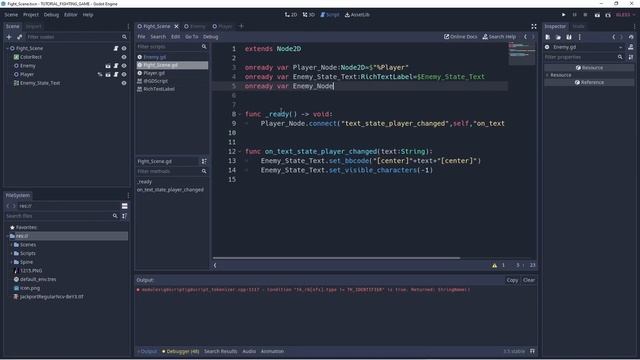
Task: Open the Project menu
Action: pyautogui.click(x=31, y=15)
